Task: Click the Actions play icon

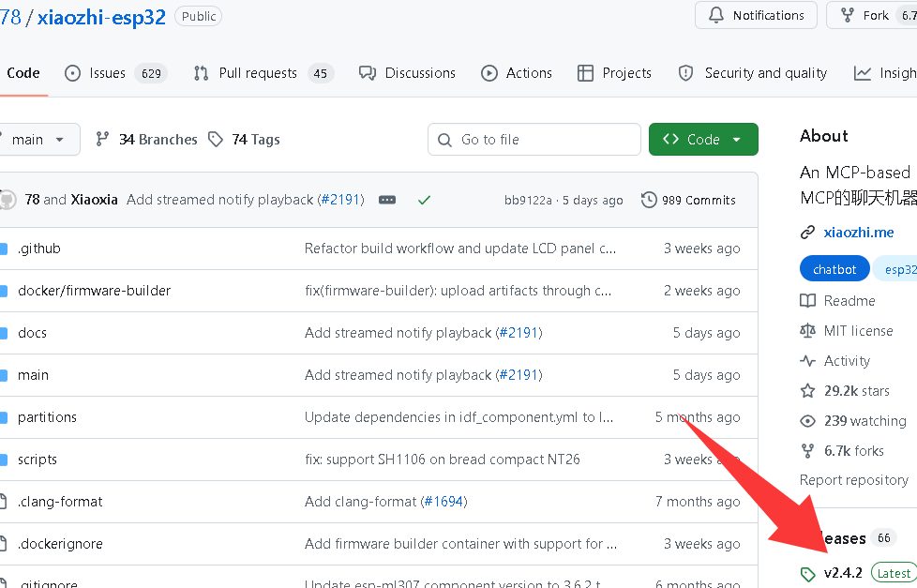Action: (489, 73)
